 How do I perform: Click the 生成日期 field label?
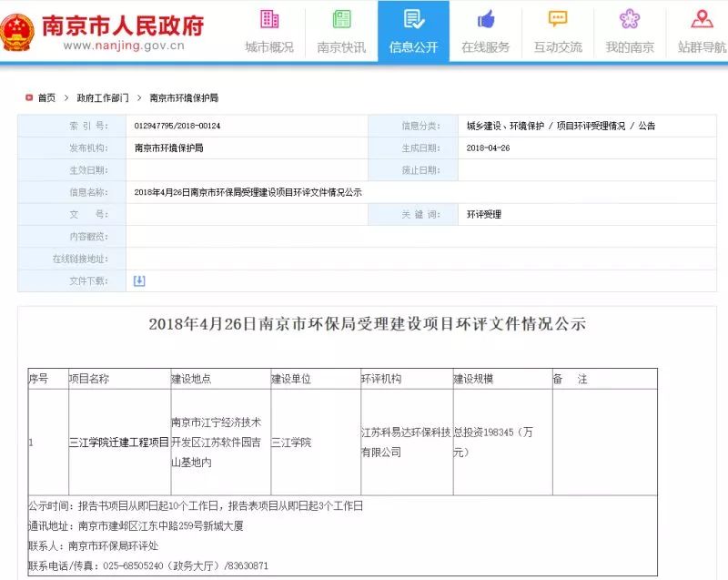(421, 148)
